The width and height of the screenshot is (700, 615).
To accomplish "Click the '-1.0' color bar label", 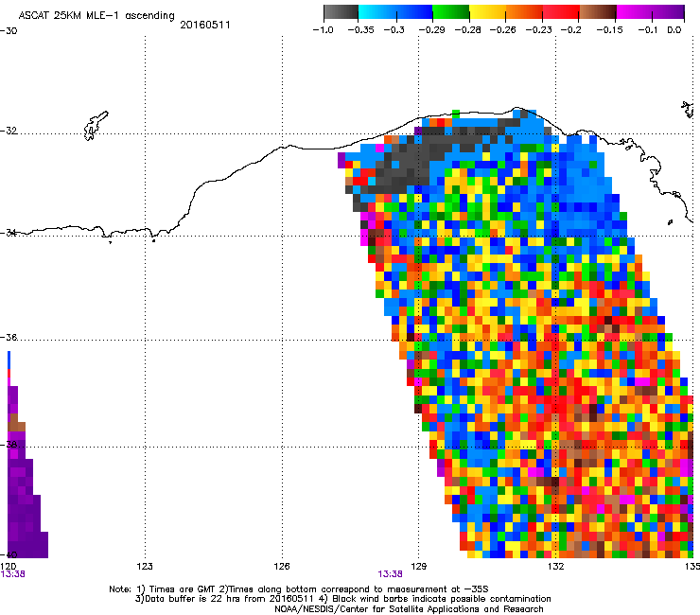I will pos(323,30).
